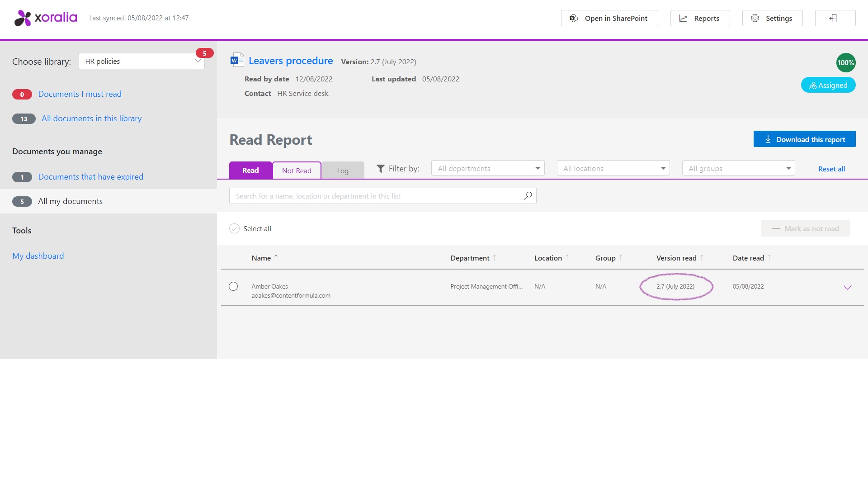Viewport: 868px width, 479px height.
Task: Click the gear icon on Settings button
Action: click(755, 18)
